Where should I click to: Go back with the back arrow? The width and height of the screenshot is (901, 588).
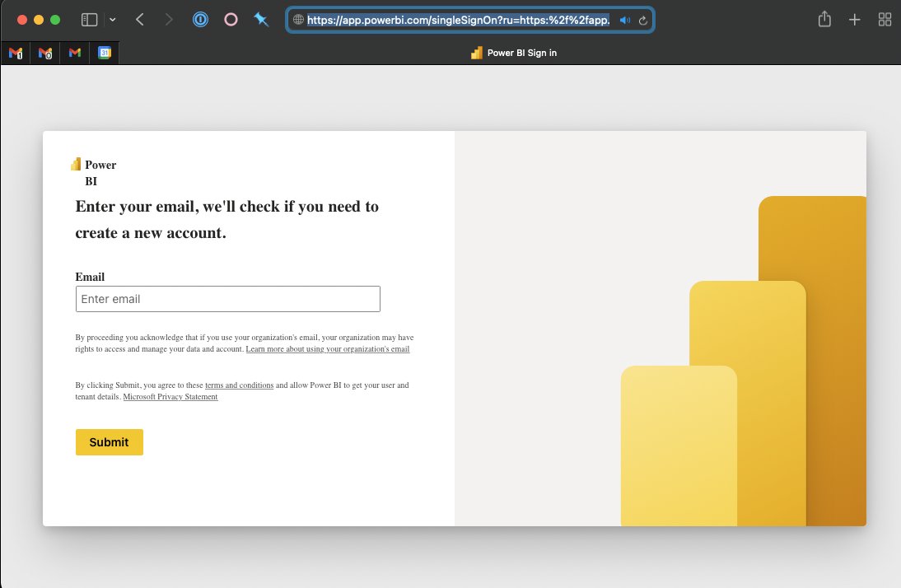coord(140,20)
